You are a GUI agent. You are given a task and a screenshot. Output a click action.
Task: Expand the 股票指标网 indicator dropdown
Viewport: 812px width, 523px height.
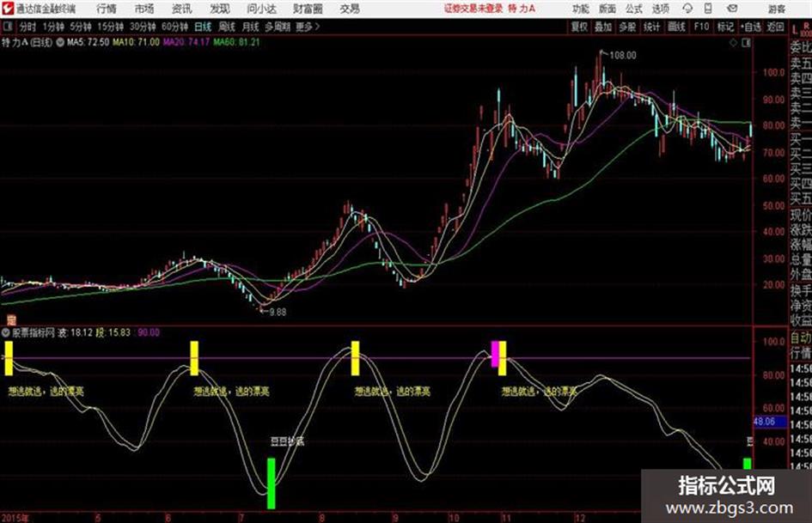tap(6, 332)
